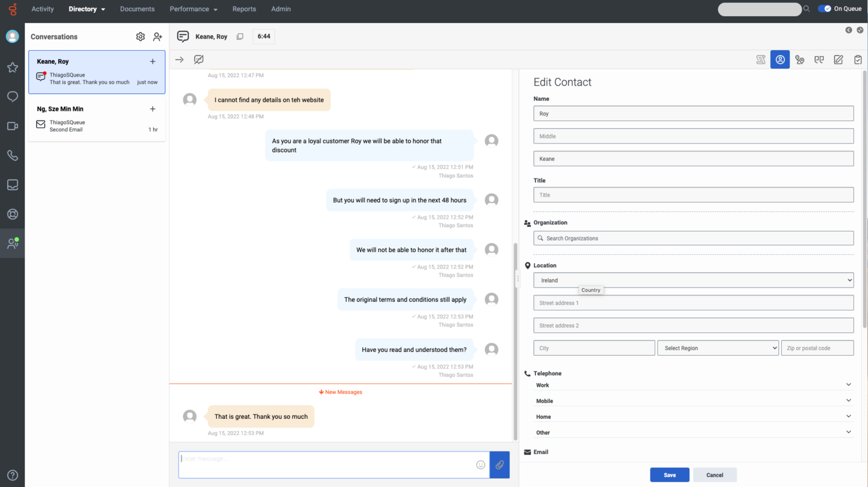
Task: Expand the Other telephone row
Action: click(693, 432)
